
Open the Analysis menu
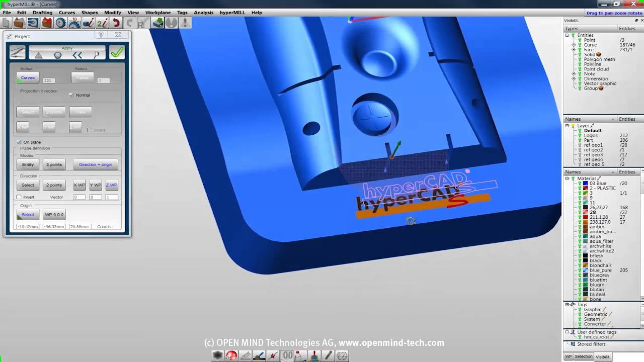[x=203, y=13]
